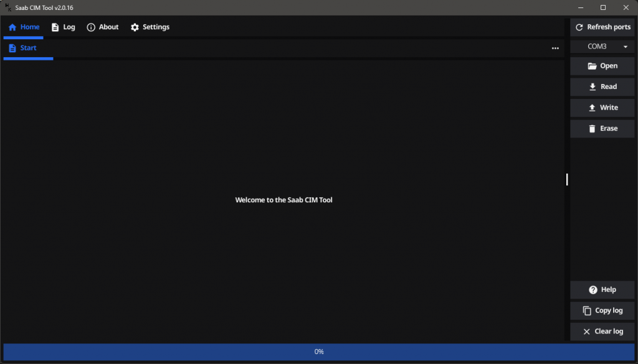Open the three-dots overflow menu
This screenshot has height=364, width=638.
555,49
